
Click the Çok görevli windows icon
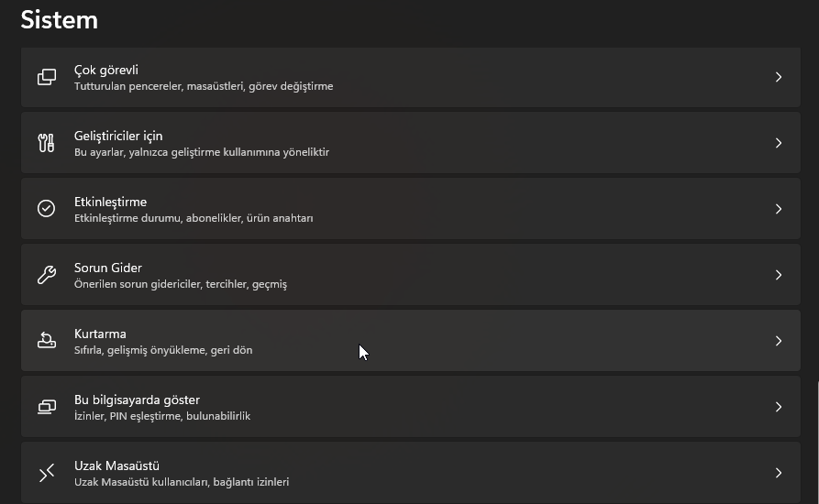click(47, 77)
